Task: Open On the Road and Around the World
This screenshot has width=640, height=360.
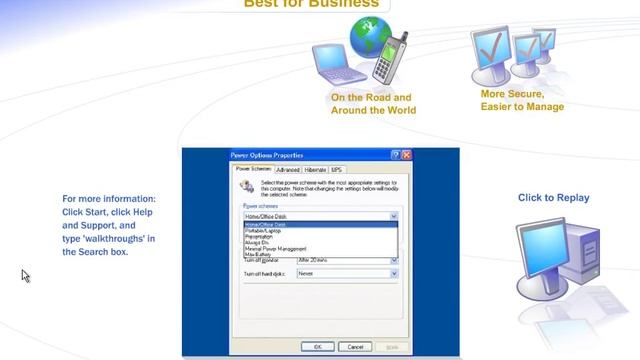Action: pyautogui.click(x=373, y=104)
